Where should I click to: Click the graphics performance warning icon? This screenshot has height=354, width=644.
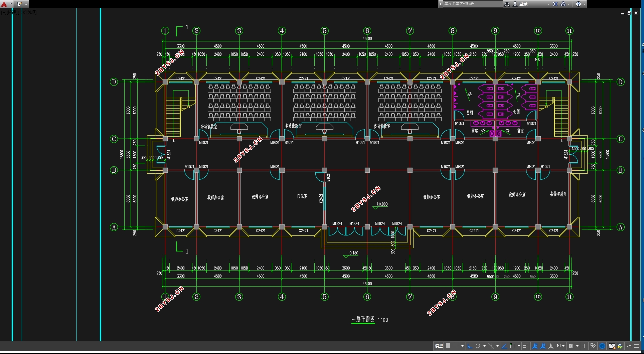click(x=612, y=346)
